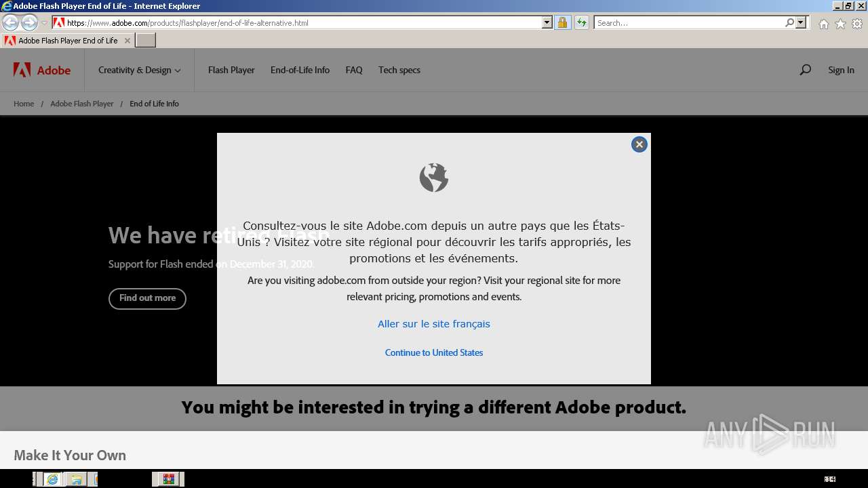
Task: Close the region dialog with X button
Action: [639, 144]
